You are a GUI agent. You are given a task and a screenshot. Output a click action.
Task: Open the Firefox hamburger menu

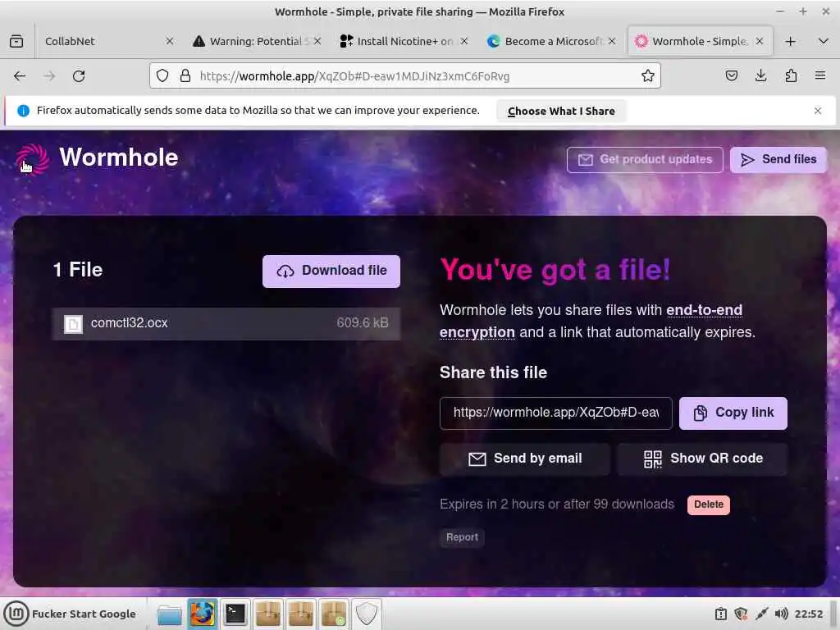819,76
